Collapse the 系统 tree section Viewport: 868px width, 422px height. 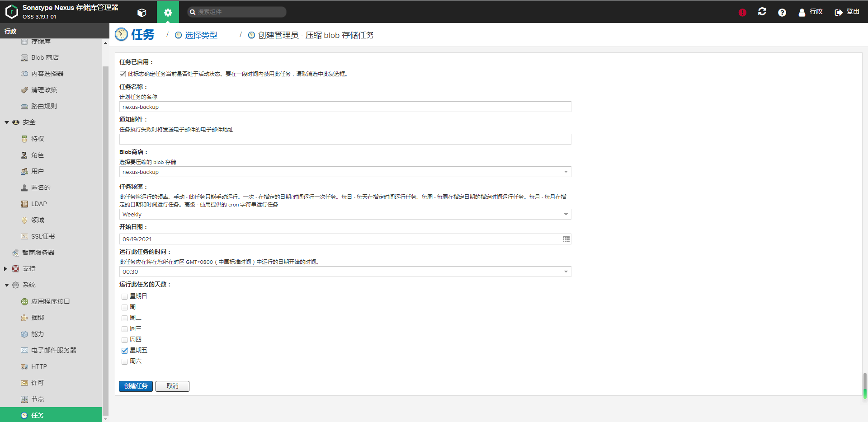7,285
